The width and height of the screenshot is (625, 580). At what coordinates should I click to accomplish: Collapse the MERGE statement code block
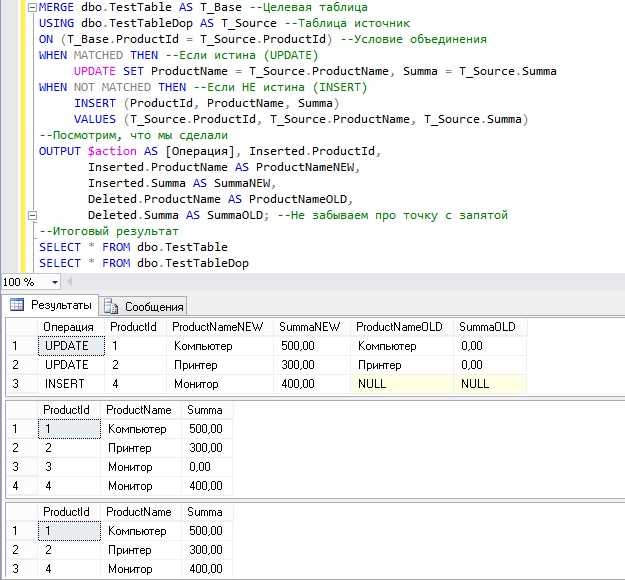click(x=32, y=7)
